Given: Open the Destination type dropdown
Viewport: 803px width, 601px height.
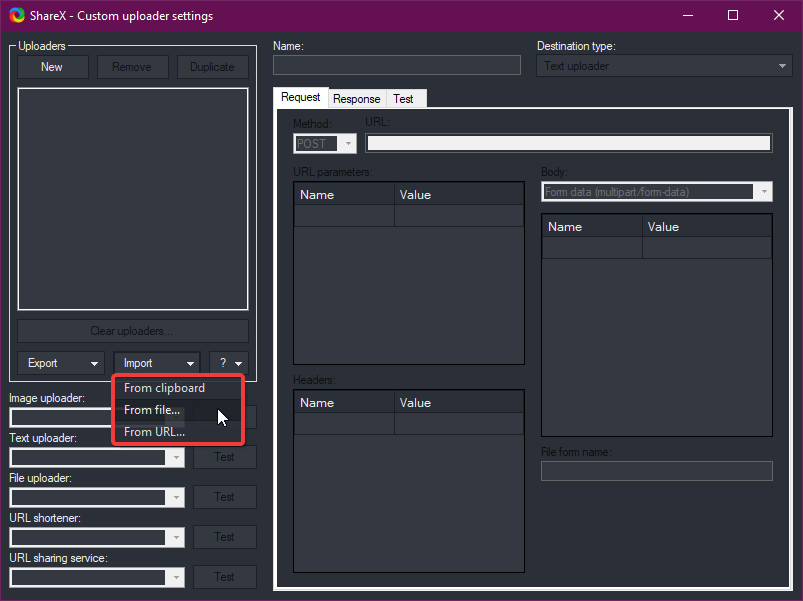Looking at the screenshot, I should pyautogui.click(x=664, y=66).
